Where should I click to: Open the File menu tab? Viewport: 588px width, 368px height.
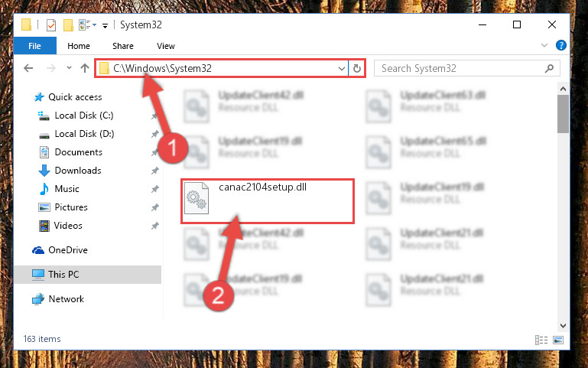pos(35,46)
